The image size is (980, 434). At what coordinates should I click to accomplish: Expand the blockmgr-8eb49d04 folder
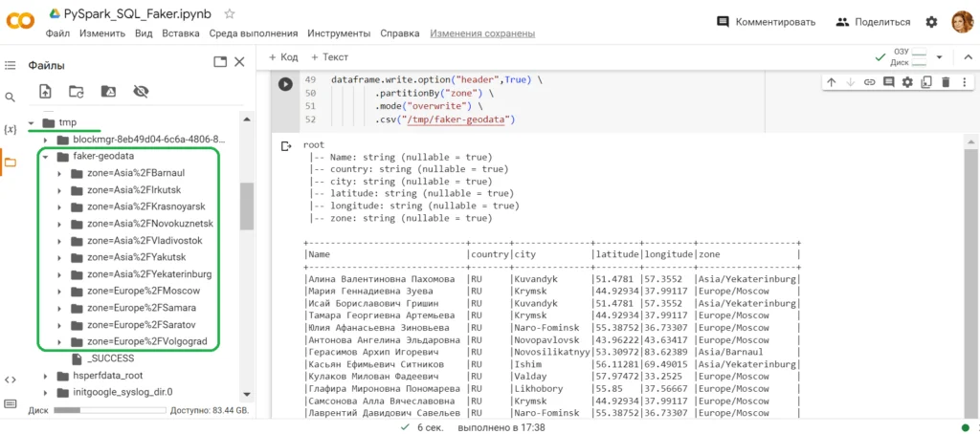click(x=46, y=140)
